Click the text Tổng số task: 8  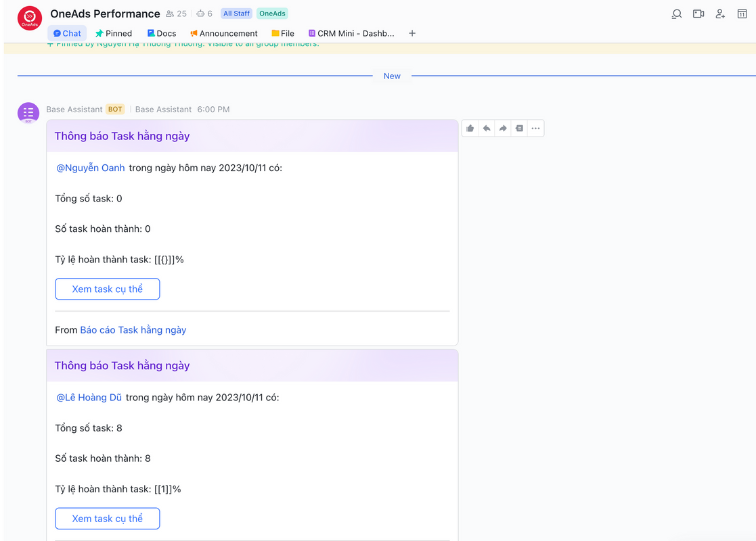click(89, 428)
